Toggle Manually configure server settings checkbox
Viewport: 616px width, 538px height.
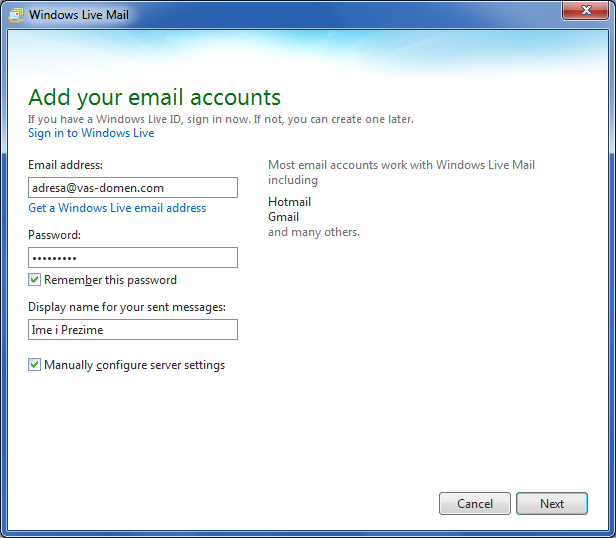pos(34,365)
